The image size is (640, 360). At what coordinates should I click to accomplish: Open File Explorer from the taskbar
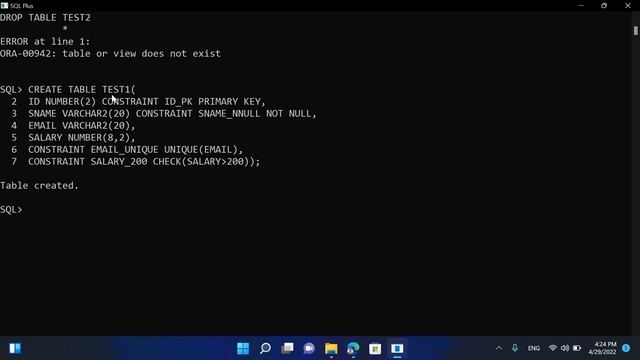pos(331,348)
